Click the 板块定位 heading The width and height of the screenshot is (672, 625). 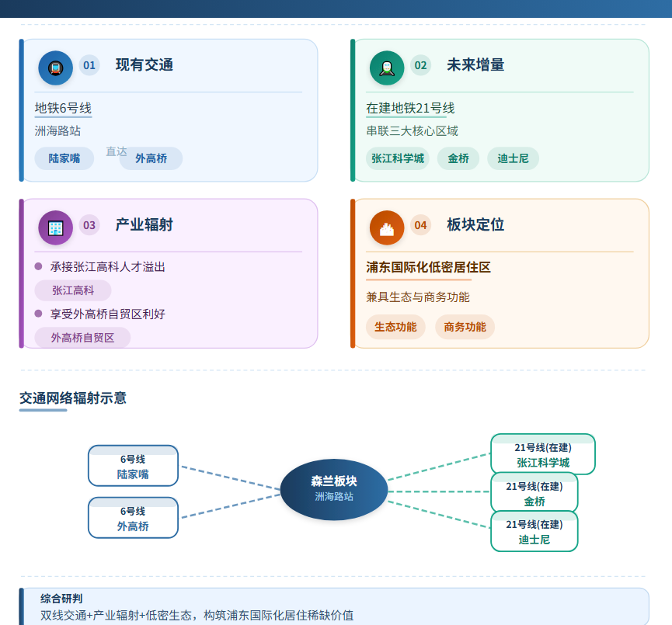[x=475, y=225]
